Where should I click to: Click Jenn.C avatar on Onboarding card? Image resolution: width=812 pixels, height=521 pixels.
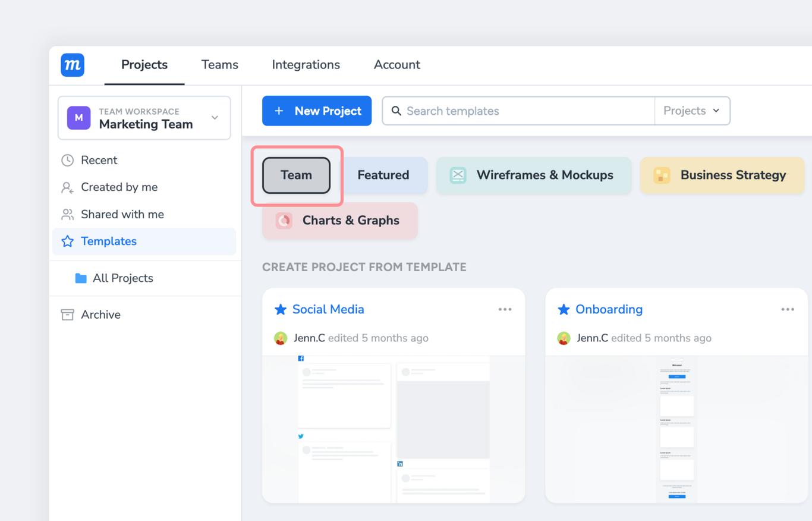[564, 338]
